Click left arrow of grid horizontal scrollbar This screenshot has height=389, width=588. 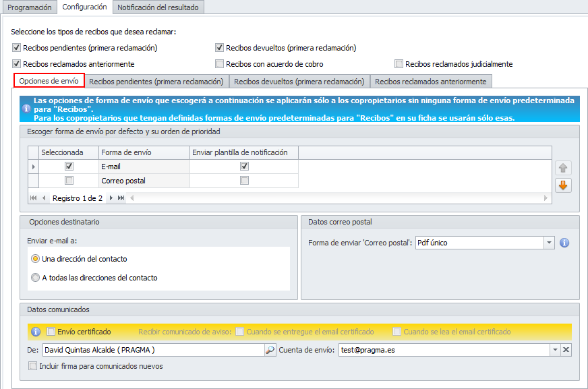click(132, 198)
